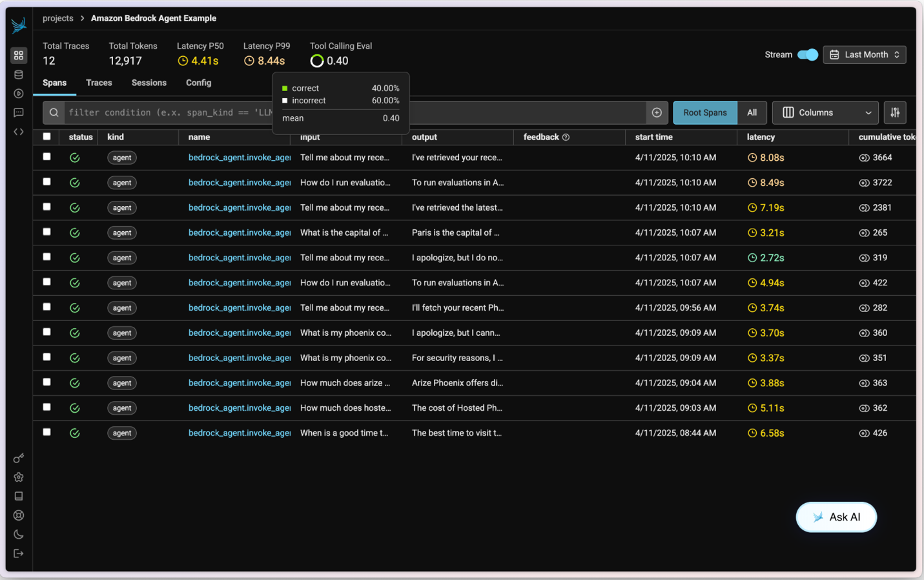Click the Phoenix logo in the sidebar
The width and height of the screenshot is (924, 580).
[x=19, y=25]
